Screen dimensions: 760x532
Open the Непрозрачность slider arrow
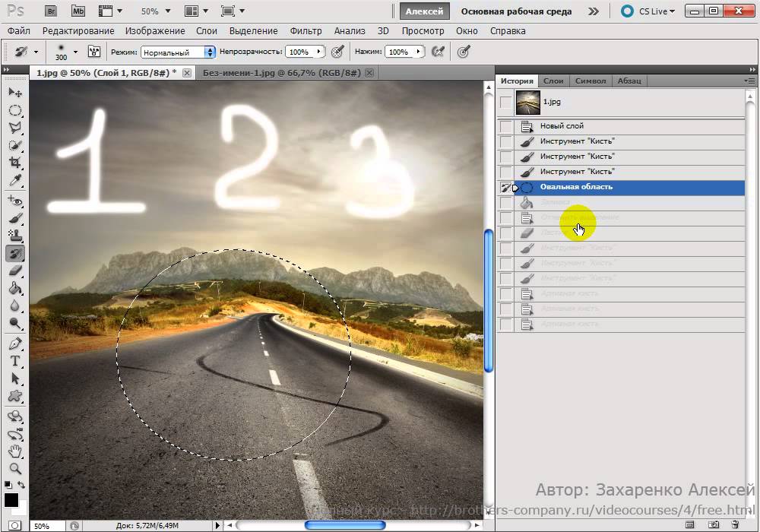pyautogui.click(x=319, y=52)
